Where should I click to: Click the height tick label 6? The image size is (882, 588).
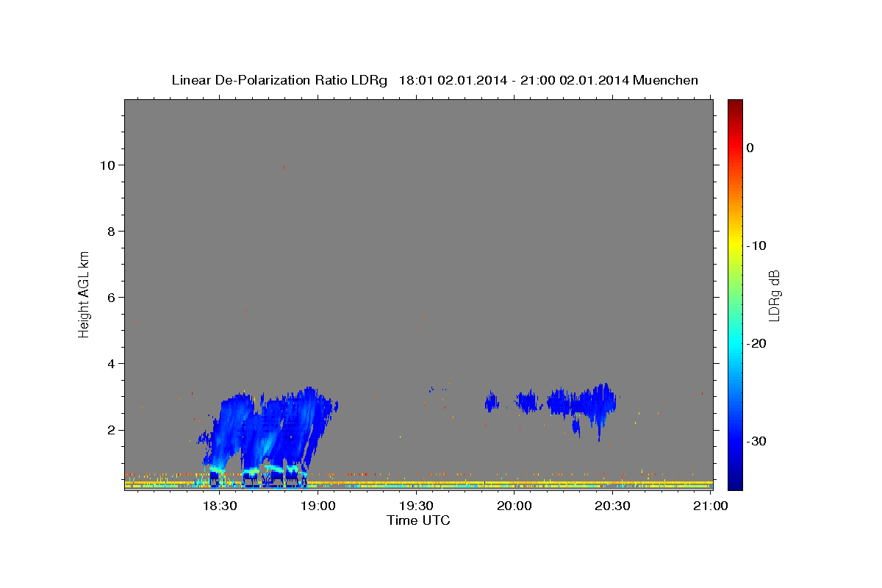tap(110, 298)
